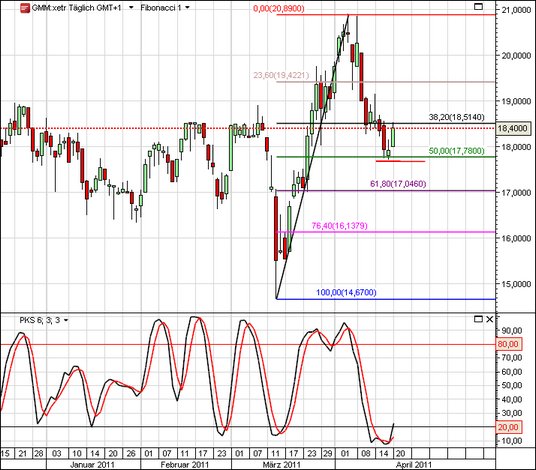Click the 50,00 indicator axis label
Viewport: 536px width, 470px height.
click(x=511, y=385)
